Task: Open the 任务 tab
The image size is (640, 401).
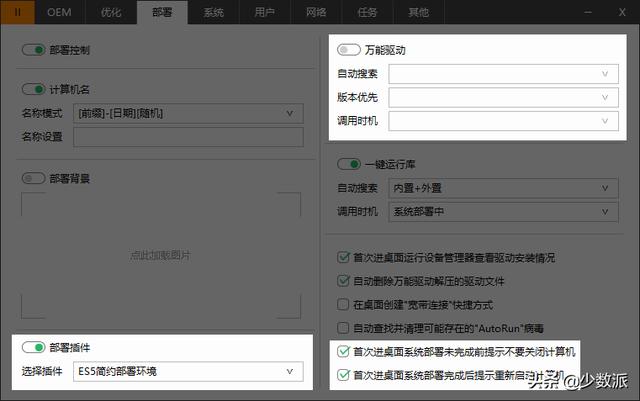Action: 367,12
